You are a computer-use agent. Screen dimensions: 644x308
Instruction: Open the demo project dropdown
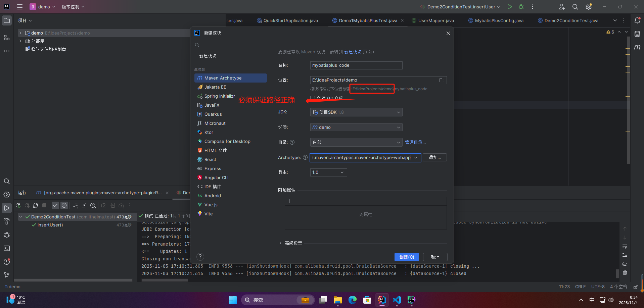pyautogui.click(x=43, y=7)
